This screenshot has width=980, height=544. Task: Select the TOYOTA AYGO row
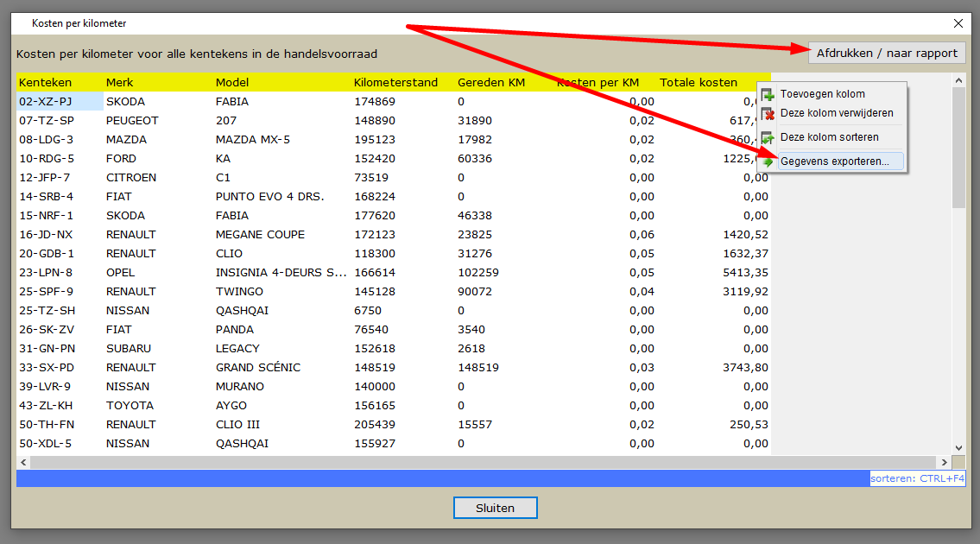pyautogui.click(x=394, y=405)
